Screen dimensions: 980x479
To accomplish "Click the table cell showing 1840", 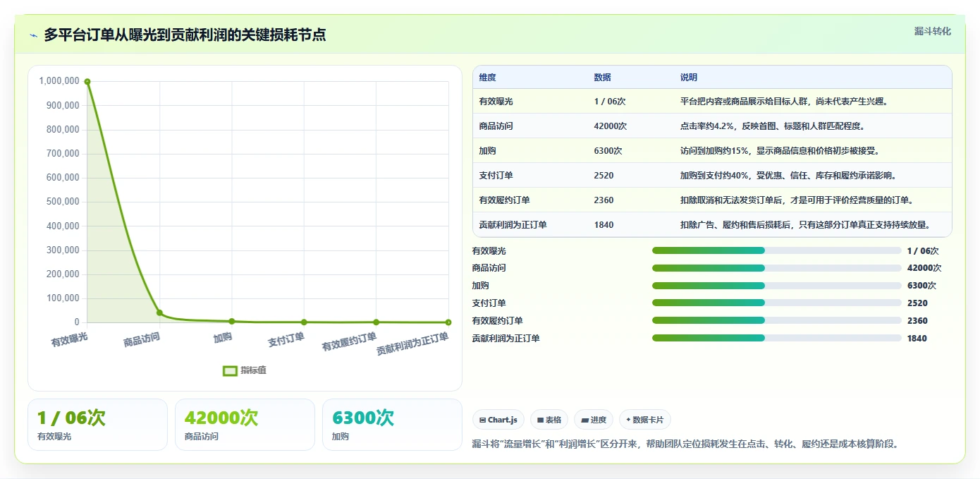I will pyautogui.click(x=604, y=225).
